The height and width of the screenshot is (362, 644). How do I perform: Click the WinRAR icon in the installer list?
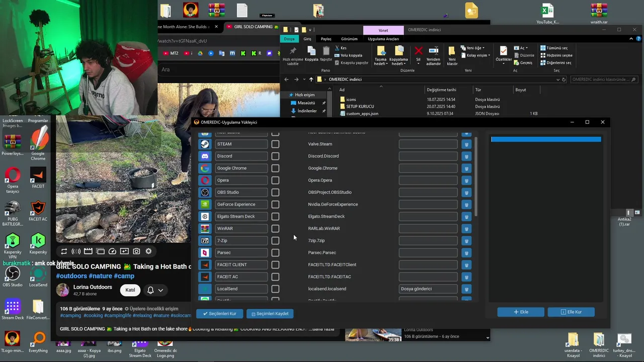205,228
